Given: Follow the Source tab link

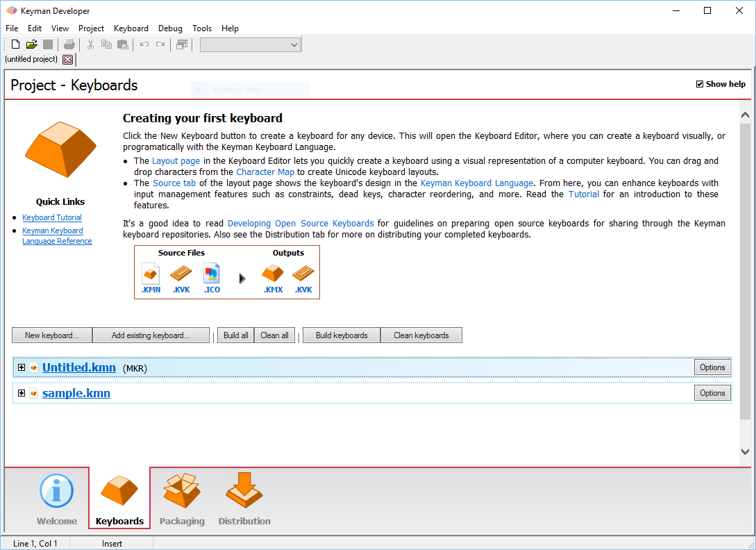Looking at the screenshot, I should tap(174, 183).
